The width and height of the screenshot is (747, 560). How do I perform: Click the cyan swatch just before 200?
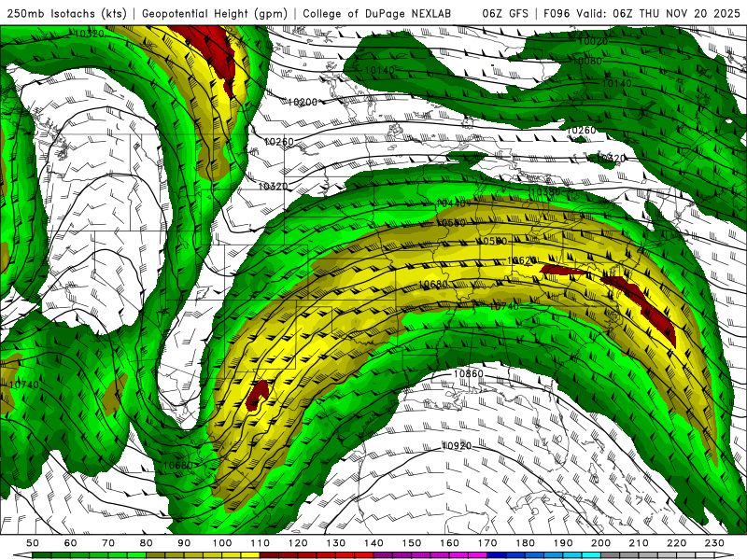[x=591, y=556]
